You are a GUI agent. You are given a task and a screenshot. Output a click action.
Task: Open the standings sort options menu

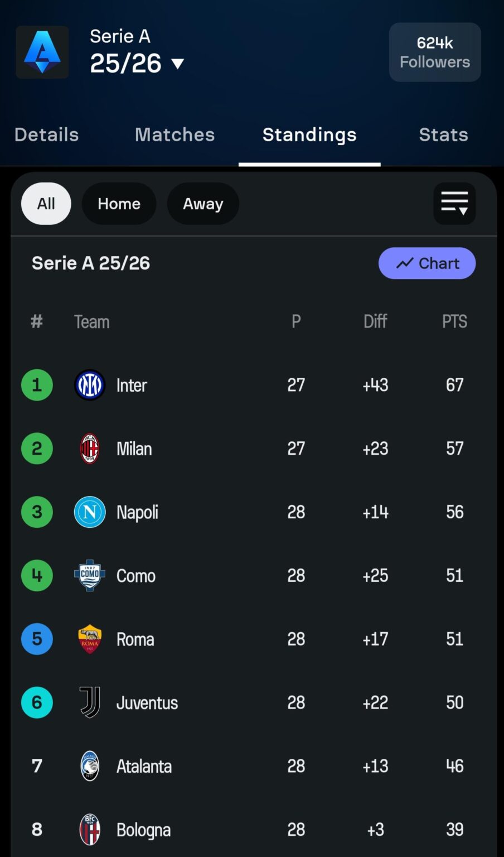pos(454,204)
